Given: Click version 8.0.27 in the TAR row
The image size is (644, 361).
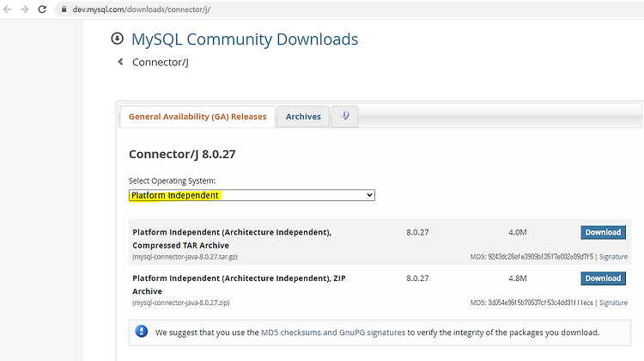Looking at the screenshot, I should point(417,232).
